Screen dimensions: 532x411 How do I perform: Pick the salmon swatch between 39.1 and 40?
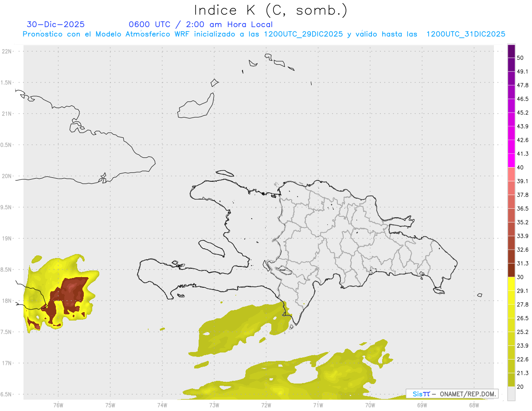[511, 174]
